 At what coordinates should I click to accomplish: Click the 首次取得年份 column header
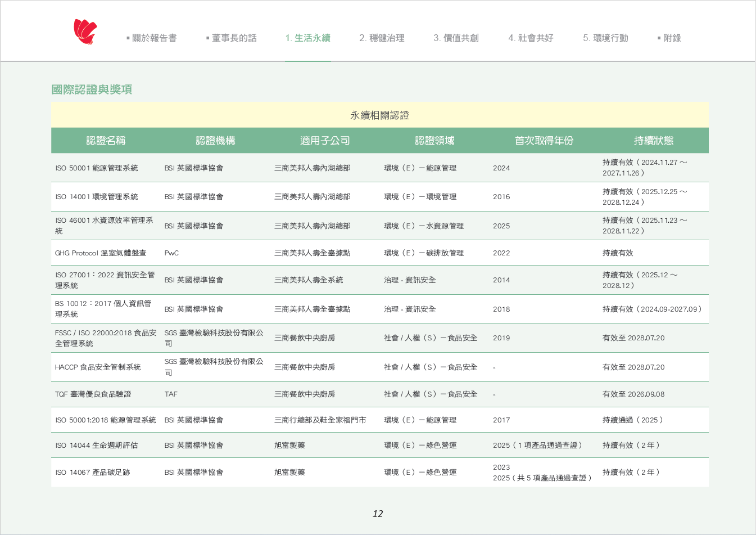click(544, 141)
